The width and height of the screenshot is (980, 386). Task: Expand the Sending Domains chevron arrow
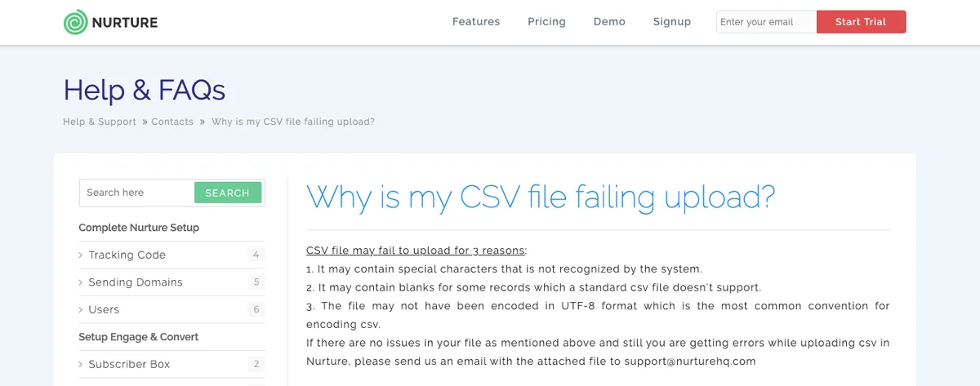(x=81, y=282)
